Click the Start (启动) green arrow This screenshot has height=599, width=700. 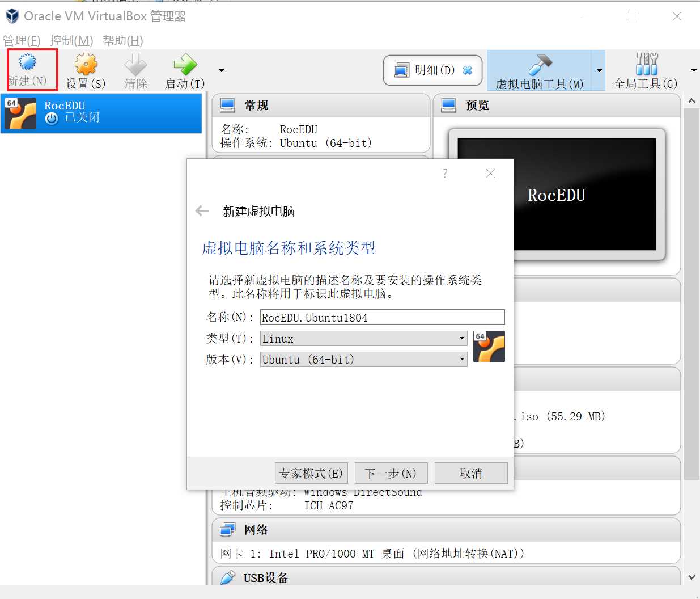click(x=185, y=64)
